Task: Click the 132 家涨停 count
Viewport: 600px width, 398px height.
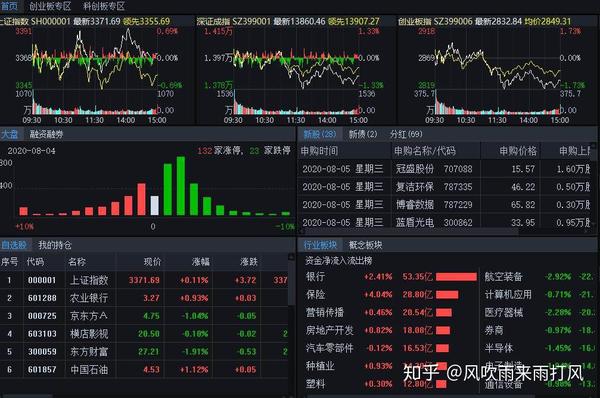Action: [x=219, y=151]
